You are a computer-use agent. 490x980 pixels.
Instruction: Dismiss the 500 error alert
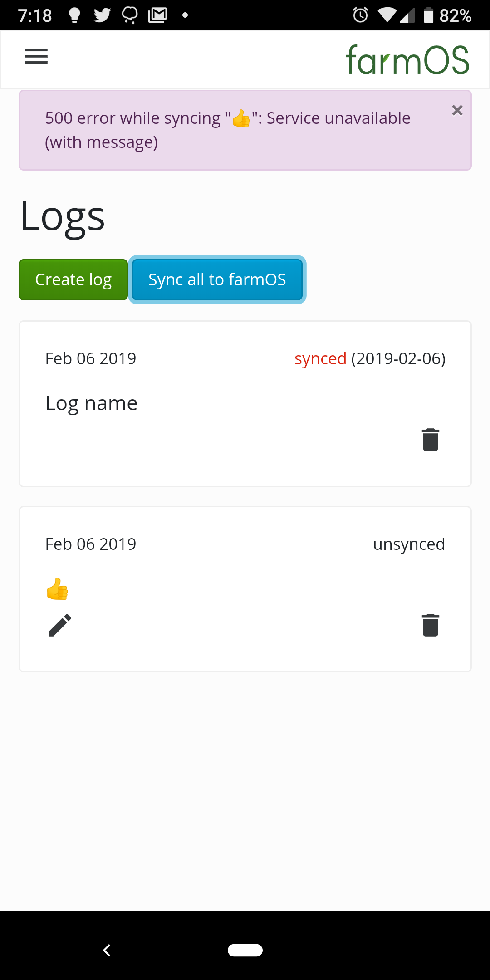457,110
